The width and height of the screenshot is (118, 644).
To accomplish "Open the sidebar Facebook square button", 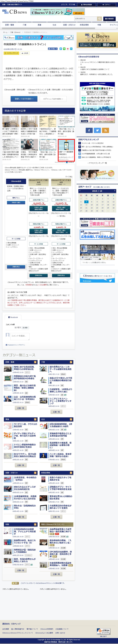I will [89, 130].
